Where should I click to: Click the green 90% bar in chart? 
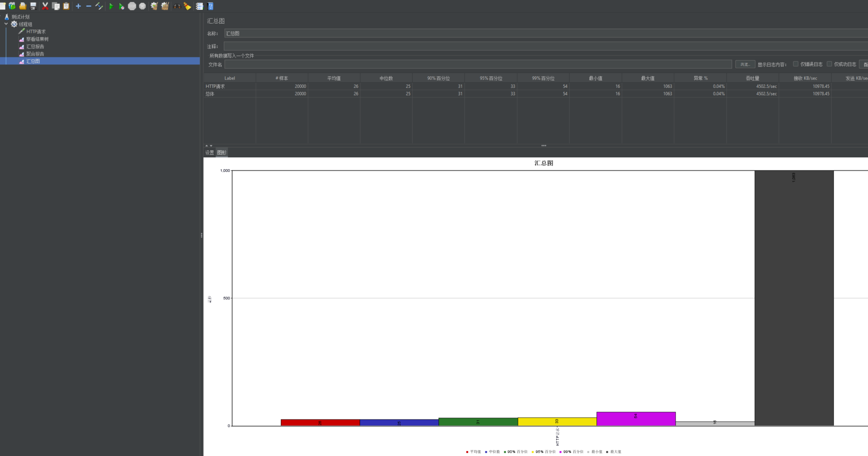coord(478,422)
